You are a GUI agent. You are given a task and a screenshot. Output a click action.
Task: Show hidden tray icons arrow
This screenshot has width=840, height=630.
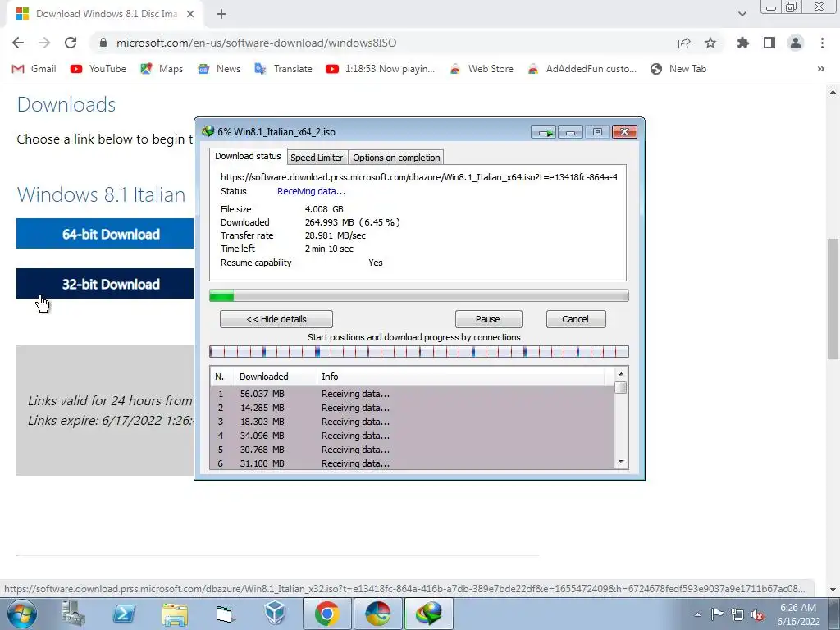[x=697, y=614]
